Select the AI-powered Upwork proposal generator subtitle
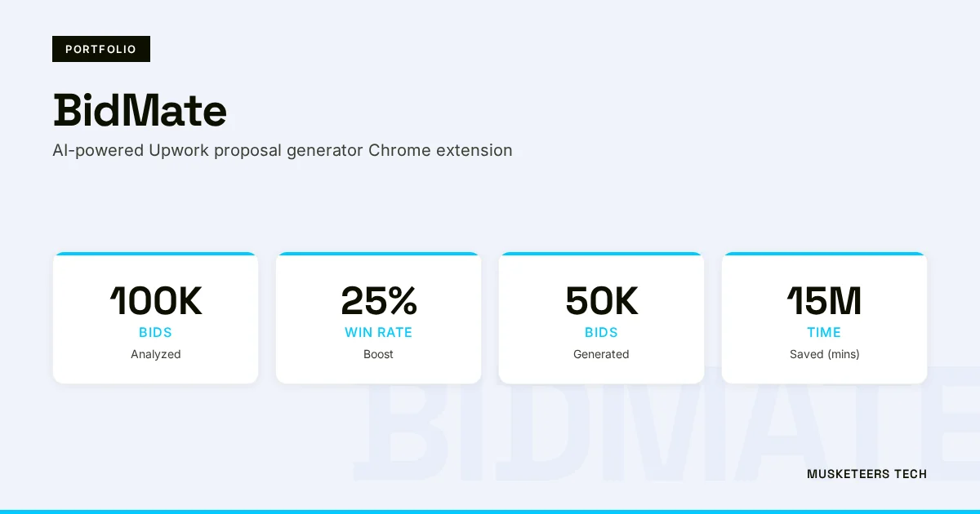 click(283, 151)
